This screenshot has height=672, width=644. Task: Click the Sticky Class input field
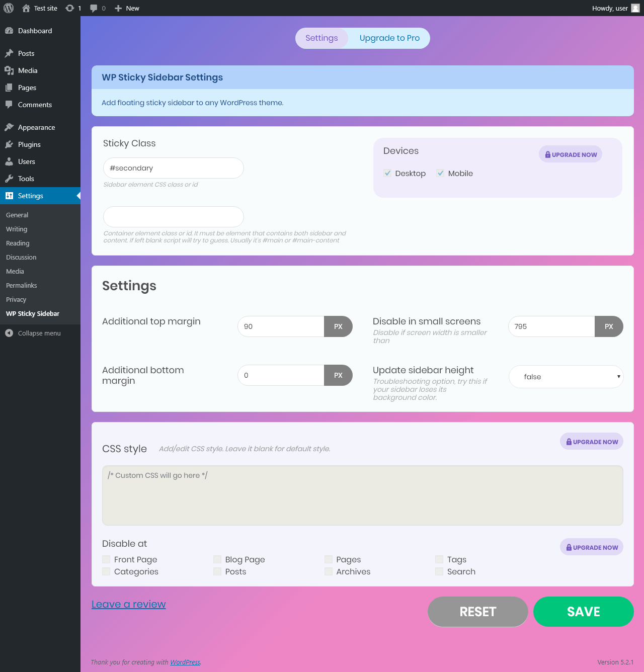tap(174, 168)
